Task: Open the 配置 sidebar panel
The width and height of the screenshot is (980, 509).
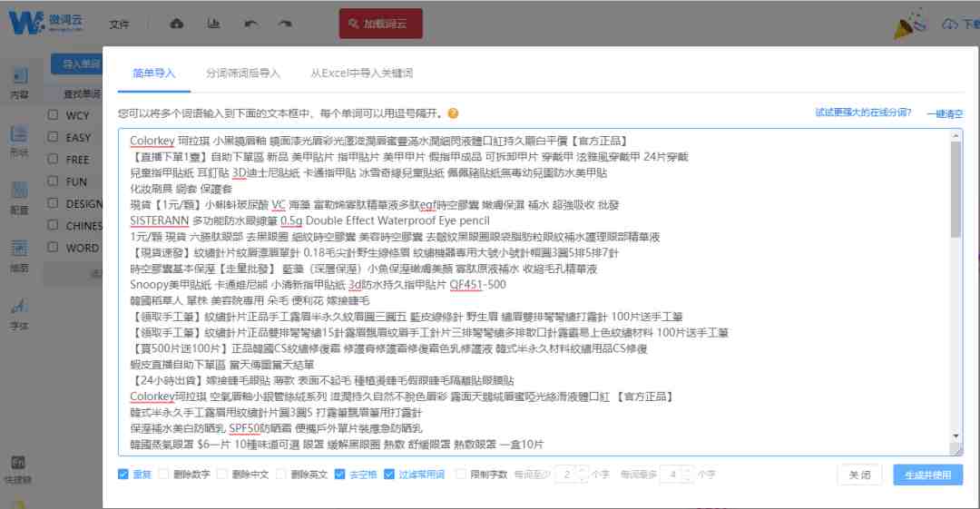Action: coord(19,198)
